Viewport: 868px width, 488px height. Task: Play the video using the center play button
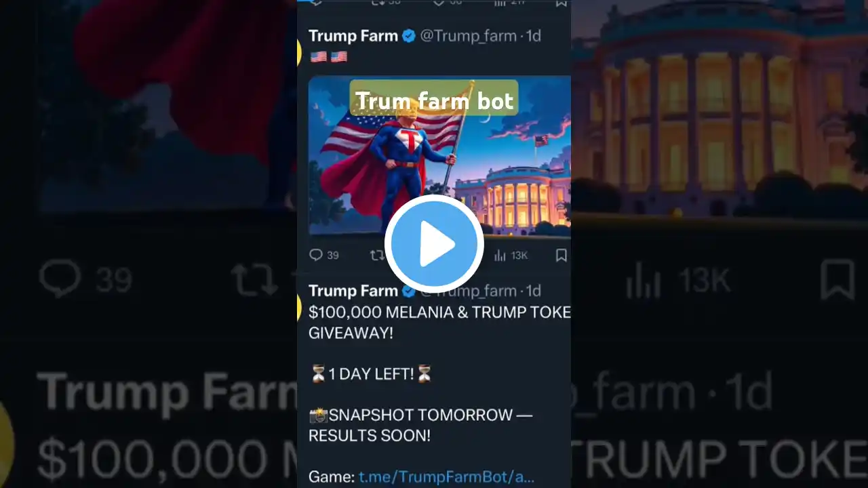tap(434, 244)
